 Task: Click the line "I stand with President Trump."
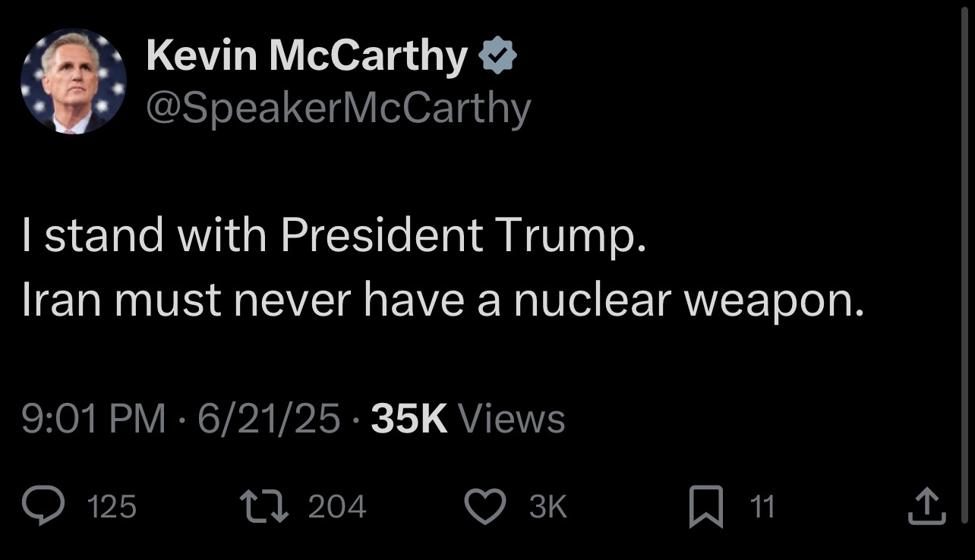[x=333, y=236]
